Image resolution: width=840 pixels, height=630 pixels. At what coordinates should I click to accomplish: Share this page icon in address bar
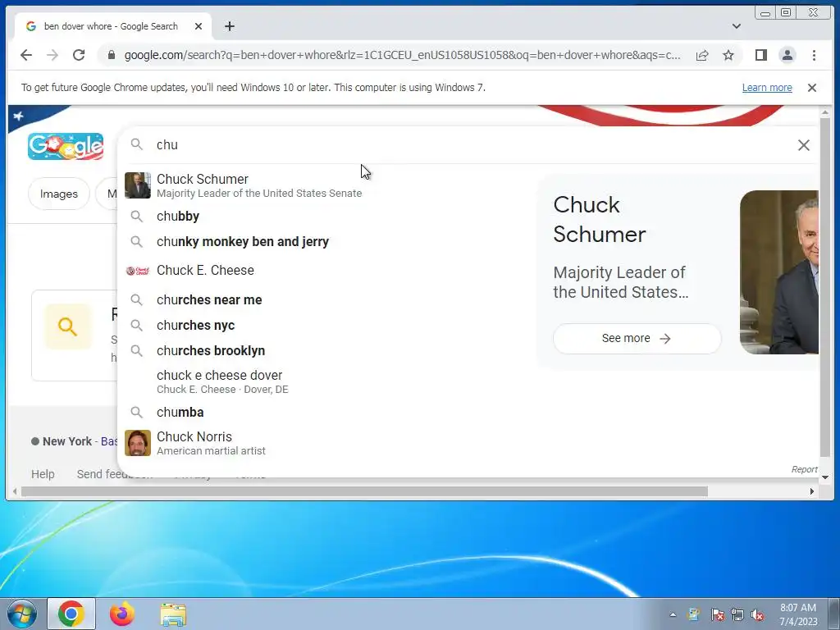702,55
